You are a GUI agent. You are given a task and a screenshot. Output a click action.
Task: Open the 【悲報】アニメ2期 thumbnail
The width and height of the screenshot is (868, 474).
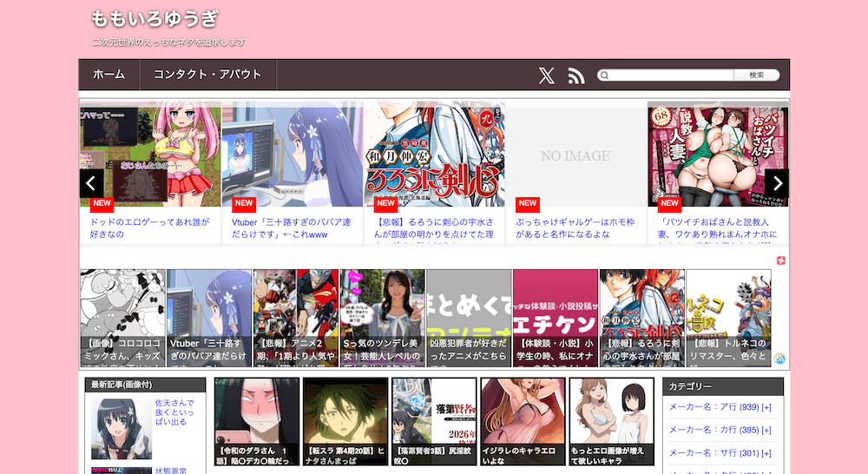point(296,318)
